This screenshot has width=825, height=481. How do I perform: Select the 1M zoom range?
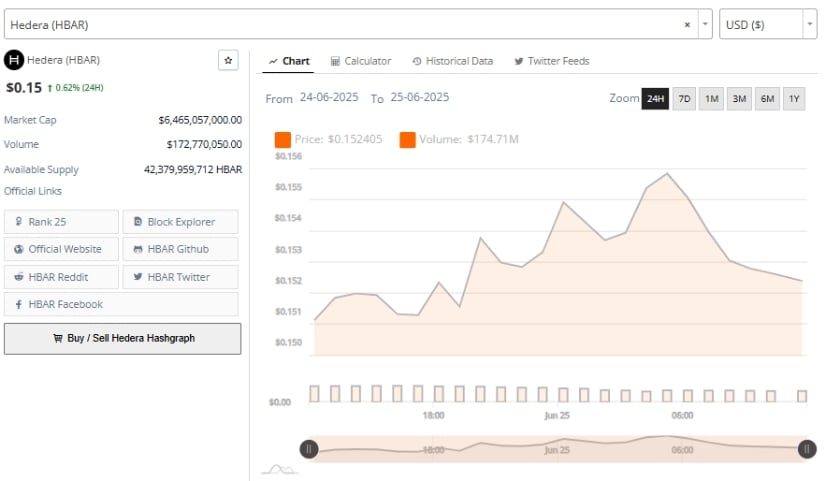pyautogui.click(x=711, y=98)
